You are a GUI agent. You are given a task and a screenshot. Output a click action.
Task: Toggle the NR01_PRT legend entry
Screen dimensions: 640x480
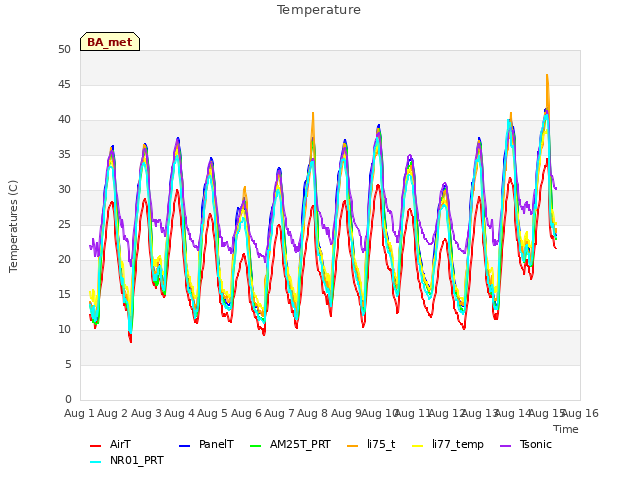pos(127,461)
